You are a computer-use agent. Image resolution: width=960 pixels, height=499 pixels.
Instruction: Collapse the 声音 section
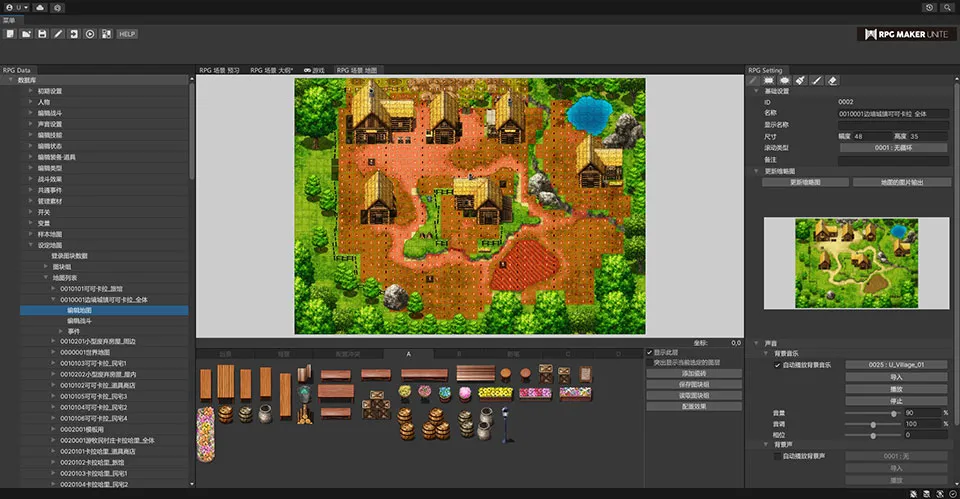point(756,343)
